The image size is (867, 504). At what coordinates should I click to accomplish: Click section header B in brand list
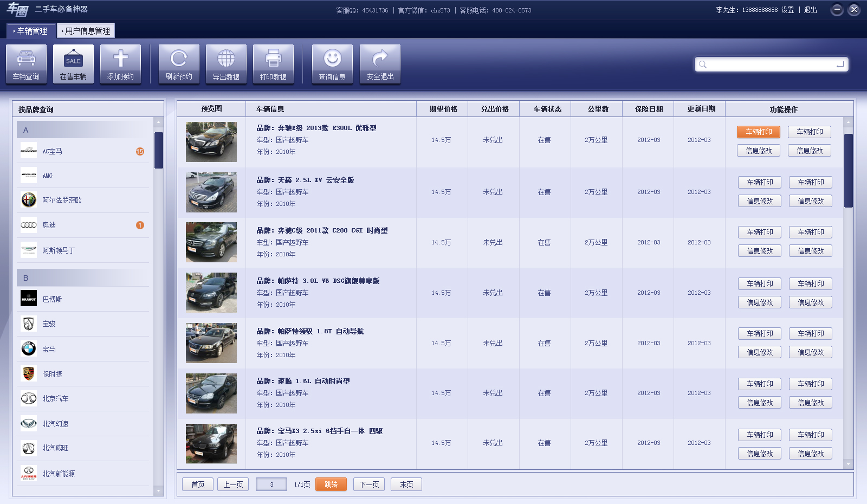pyautogui.click(x=83, y=277)
